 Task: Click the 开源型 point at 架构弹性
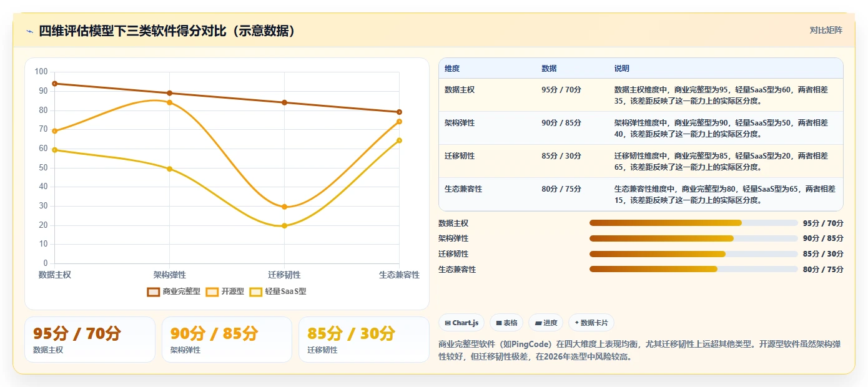coord(169,102)
